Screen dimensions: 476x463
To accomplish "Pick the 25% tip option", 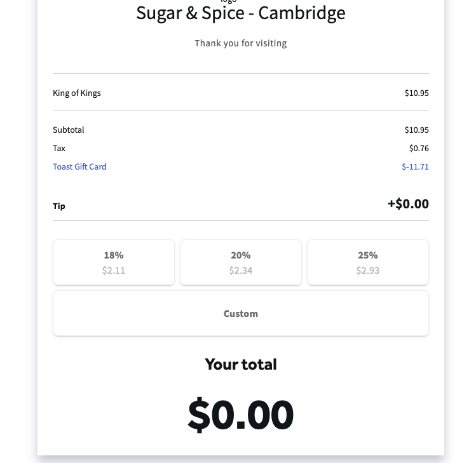I will click(368, 262).
